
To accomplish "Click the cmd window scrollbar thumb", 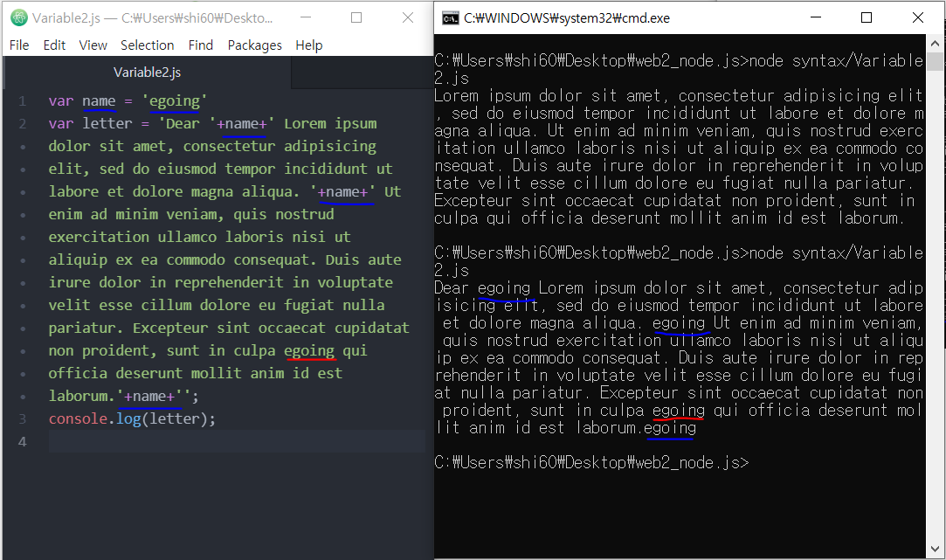I will click(x=935, y=61).
